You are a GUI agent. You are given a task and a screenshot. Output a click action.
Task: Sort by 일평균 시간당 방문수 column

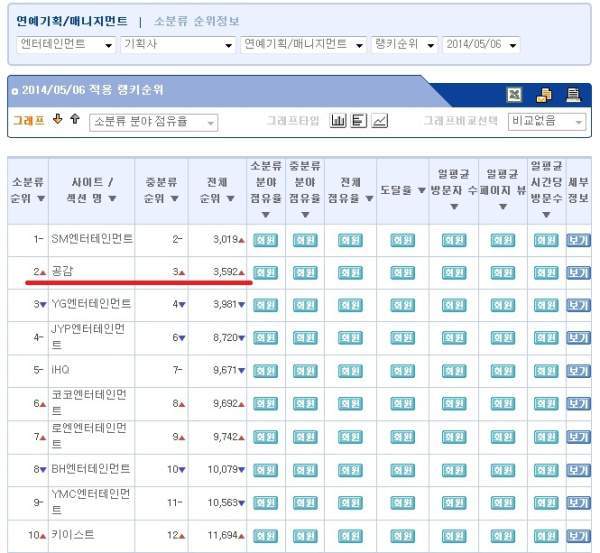(x=546, y=190)
